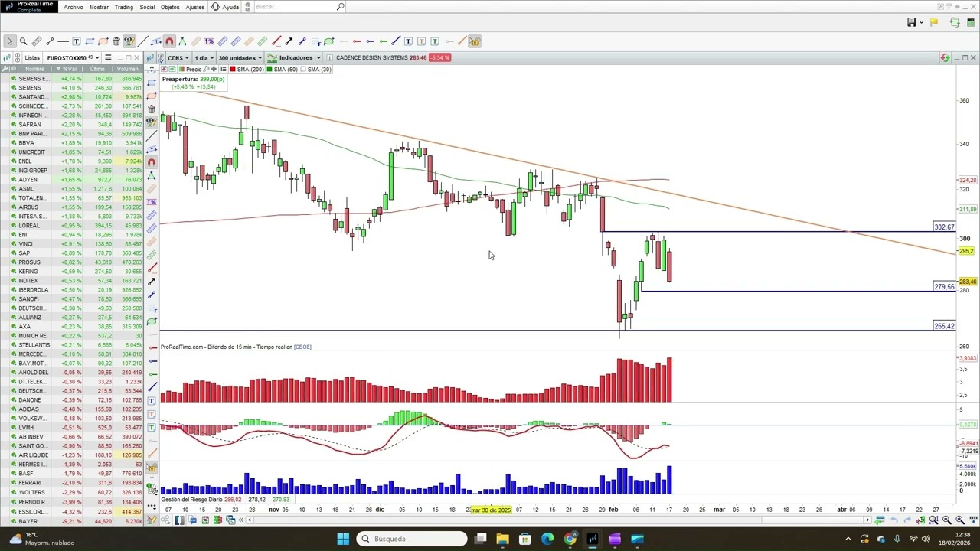Viewport: 980px width, 551px height.
Task: Click the chart horizontal scrollbar at bottom
Action: tap(559, 520)
